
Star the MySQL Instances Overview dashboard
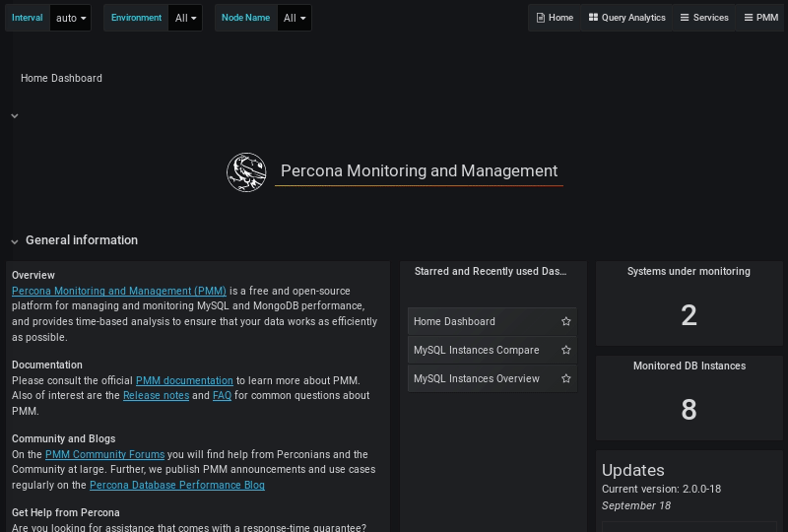pos(566,379)
